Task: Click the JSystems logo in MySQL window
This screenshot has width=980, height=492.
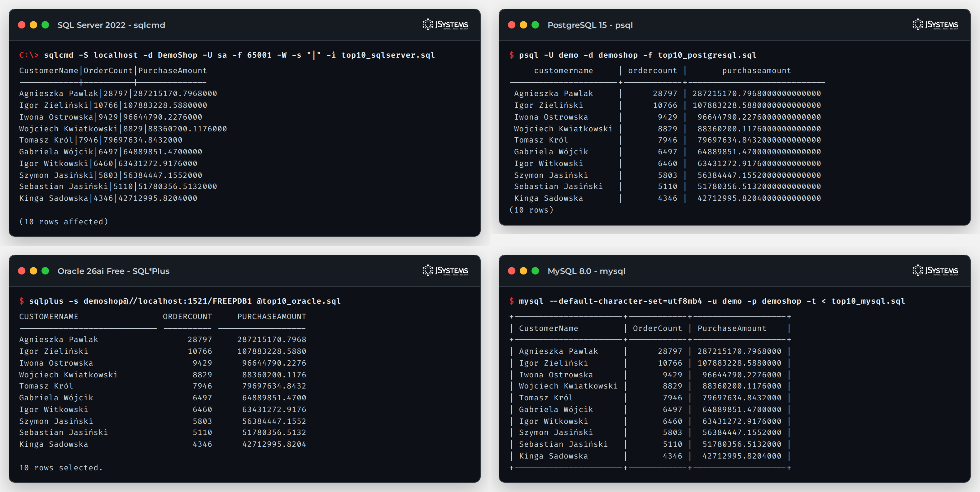Action: point(935,270)
